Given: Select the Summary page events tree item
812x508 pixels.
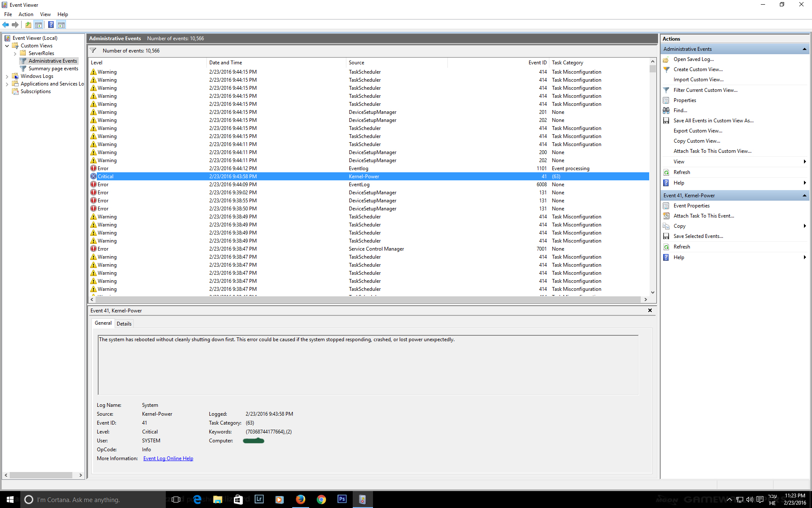Looking at the screenshot, I should [53, 69].
